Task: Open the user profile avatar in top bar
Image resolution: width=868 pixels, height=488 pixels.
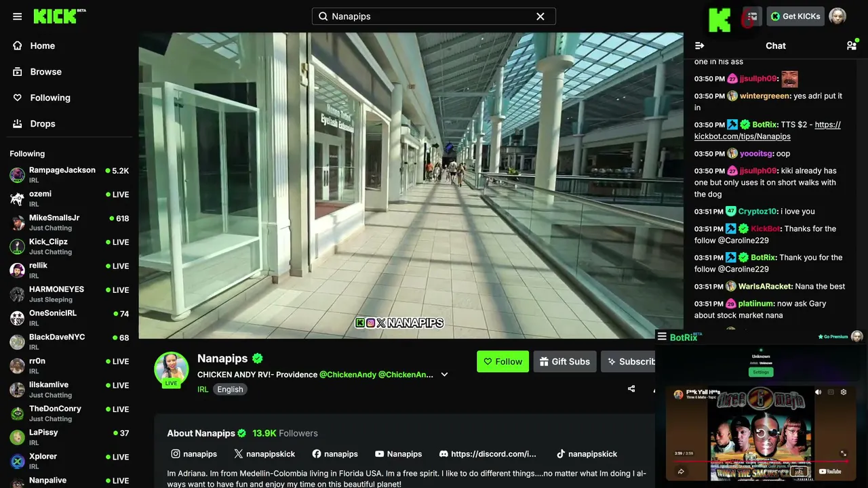Action: click(837, 16)
